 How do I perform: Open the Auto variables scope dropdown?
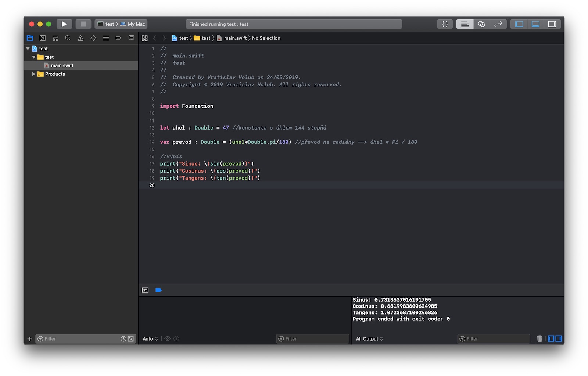tap(150, 339)
